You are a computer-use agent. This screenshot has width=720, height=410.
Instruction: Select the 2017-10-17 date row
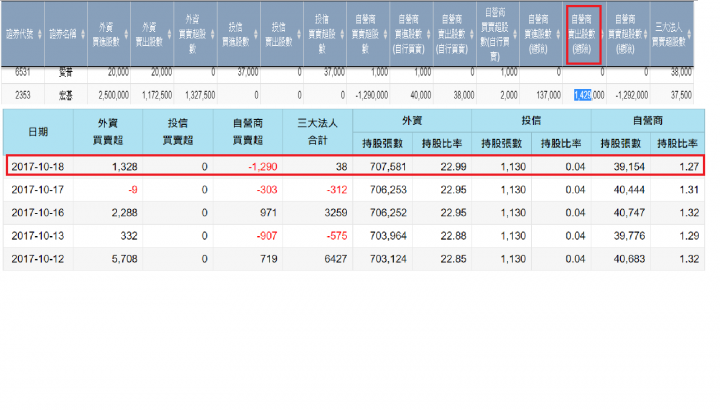pos(354,190)
